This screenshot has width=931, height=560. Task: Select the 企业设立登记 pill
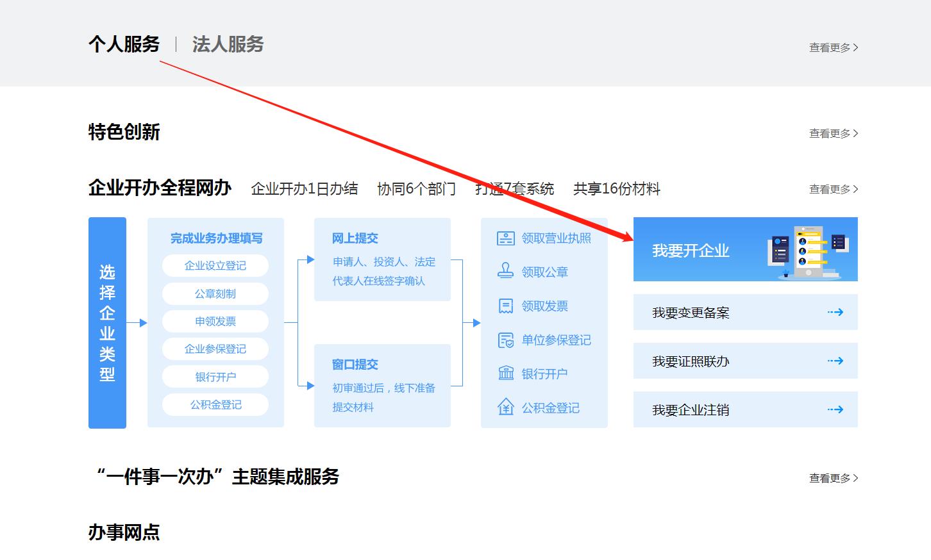click(215, 266)
